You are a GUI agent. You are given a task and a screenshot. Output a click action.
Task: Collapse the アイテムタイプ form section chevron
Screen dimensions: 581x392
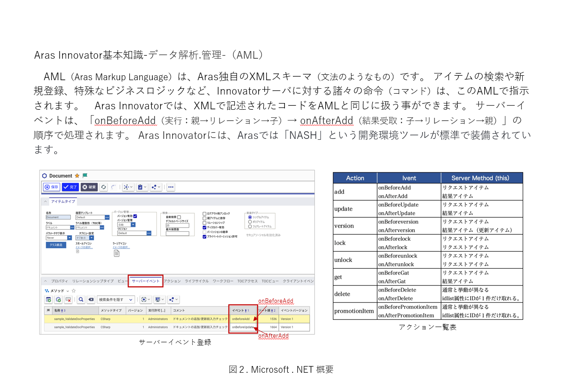click(x=45, y=202)
